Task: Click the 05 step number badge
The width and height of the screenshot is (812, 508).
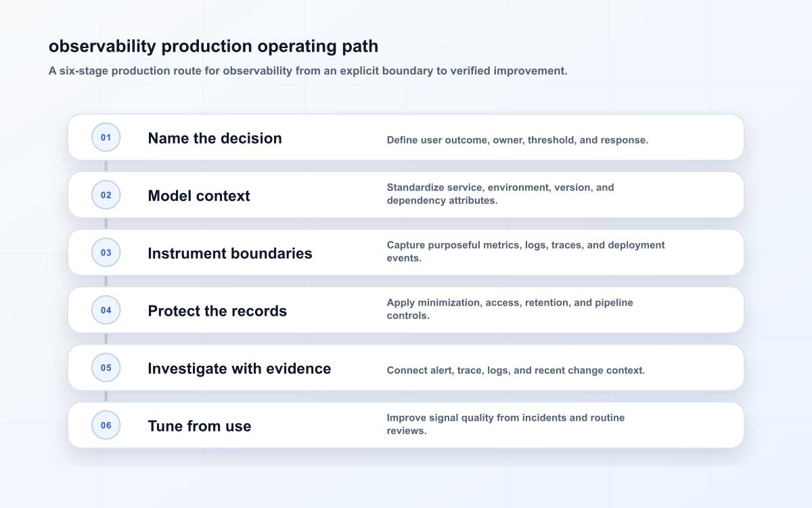Action: tap(106, 368)
